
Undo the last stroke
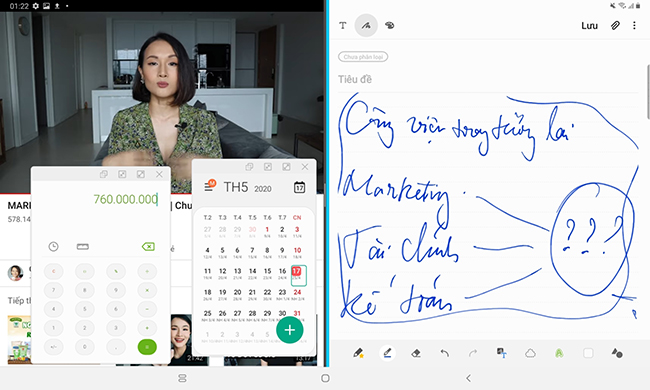coord(444,353)
